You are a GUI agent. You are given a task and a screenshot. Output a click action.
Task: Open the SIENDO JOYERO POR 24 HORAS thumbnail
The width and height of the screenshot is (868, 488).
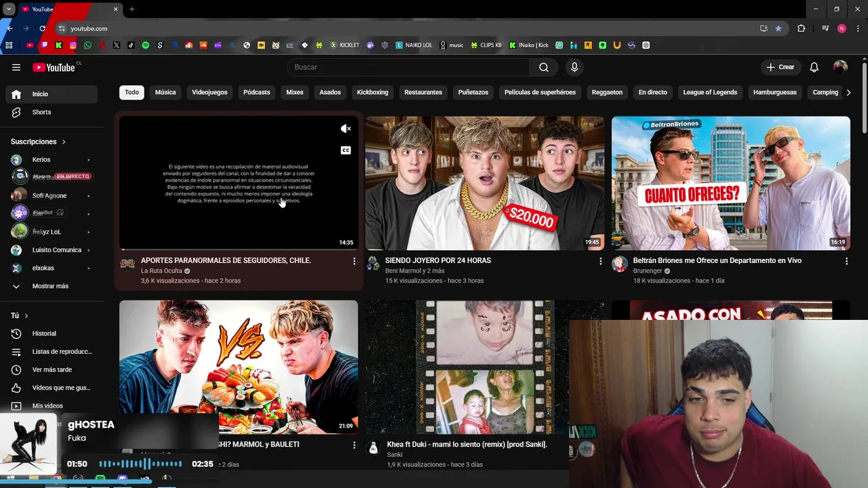pyautogui.click(x=485, y=183)
